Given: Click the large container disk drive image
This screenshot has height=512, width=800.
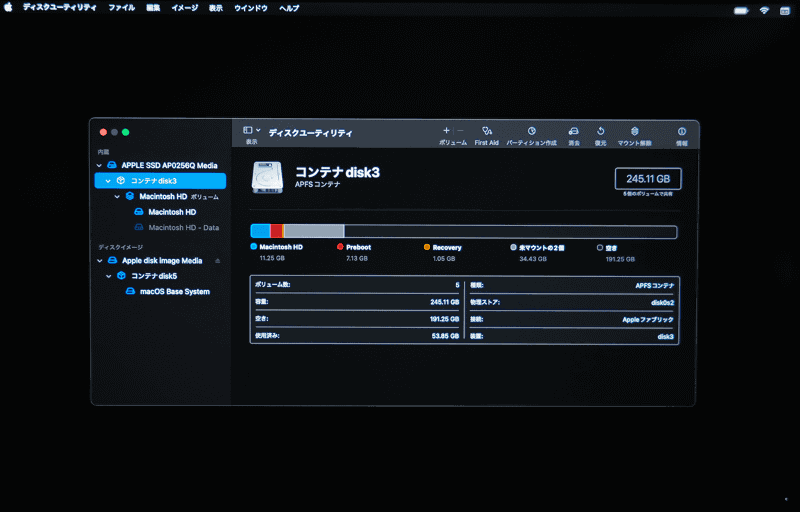Looking at the screenshot, I should coord(267,177).
